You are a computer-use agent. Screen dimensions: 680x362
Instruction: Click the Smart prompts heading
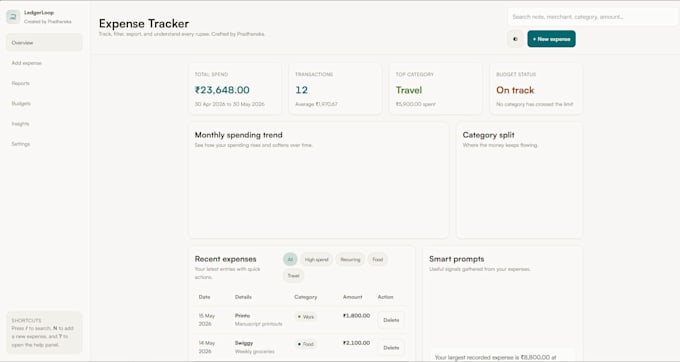point(456,259)
